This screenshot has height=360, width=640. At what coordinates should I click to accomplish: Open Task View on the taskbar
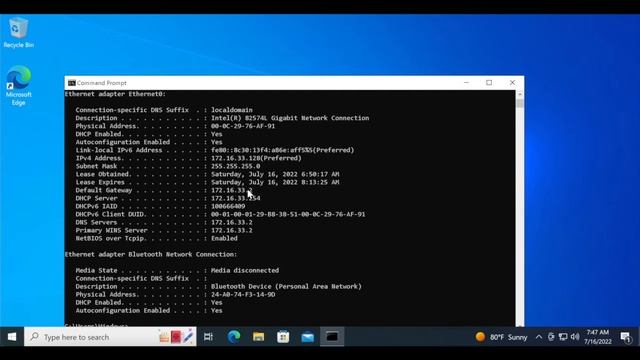(209, 337)
